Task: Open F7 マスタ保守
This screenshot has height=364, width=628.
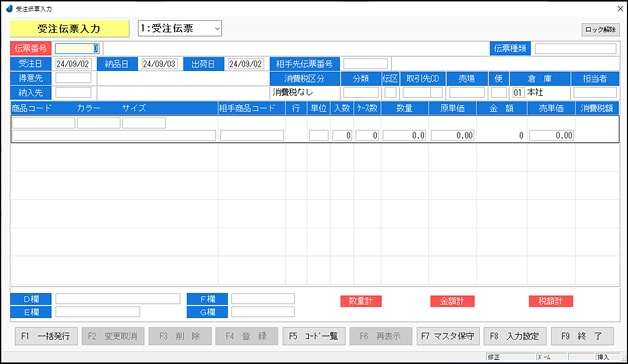Action: [448, 336]
